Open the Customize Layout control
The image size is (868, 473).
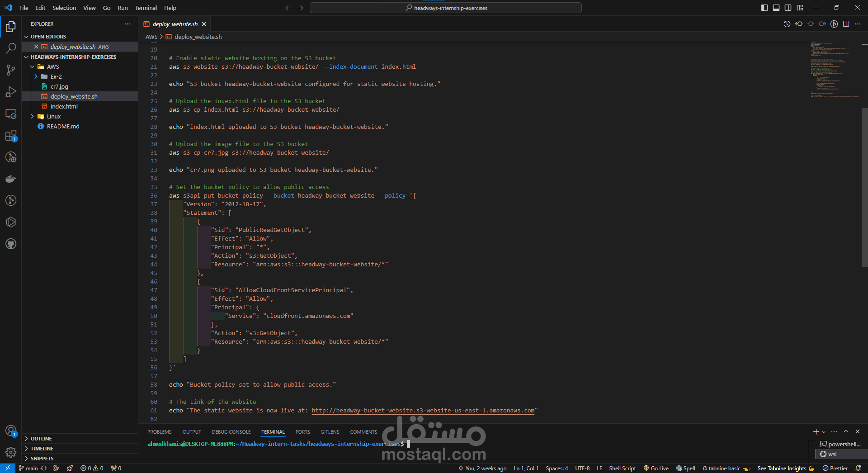(800, 8)
